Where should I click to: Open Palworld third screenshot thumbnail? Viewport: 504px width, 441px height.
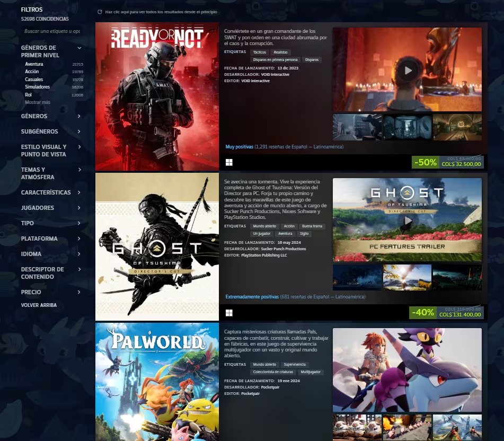pyautogui.click(x=457, y=428)
